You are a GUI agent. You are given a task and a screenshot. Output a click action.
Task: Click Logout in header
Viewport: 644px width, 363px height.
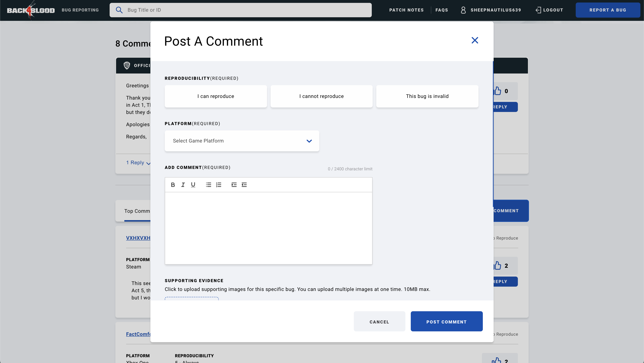tap(549, 10)
